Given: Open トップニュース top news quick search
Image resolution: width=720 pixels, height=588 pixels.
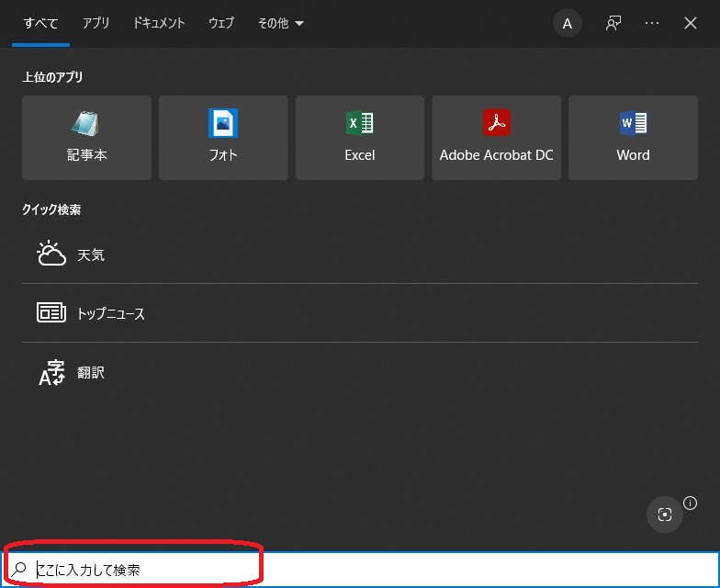Looking at the screenshot, I should [360, 313].
